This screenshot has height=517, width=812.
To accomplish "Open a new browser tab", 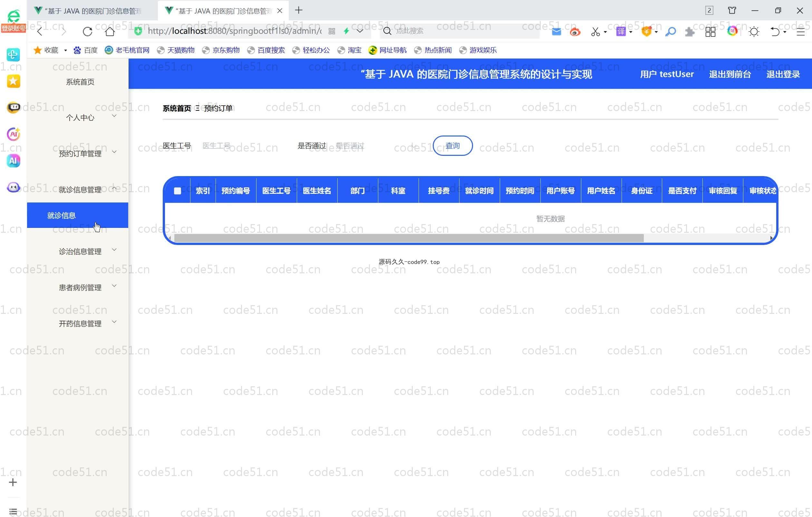I will pos(299,10).
